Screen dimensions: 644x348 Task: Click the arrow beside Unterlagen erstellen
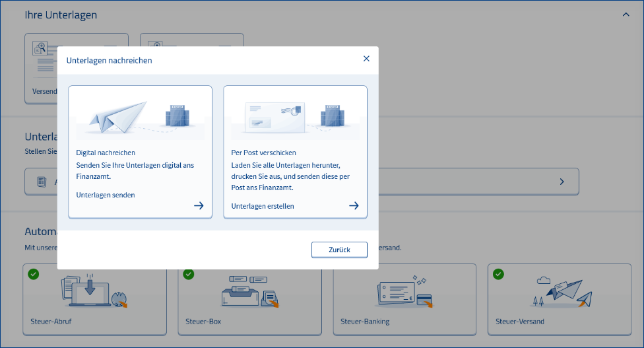(x=354, y=205)
